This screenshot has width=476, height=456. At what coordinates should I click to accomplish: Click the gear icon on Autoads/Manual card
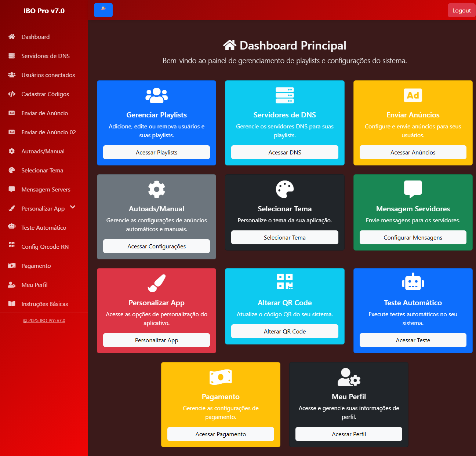click(x=156, y=189)
